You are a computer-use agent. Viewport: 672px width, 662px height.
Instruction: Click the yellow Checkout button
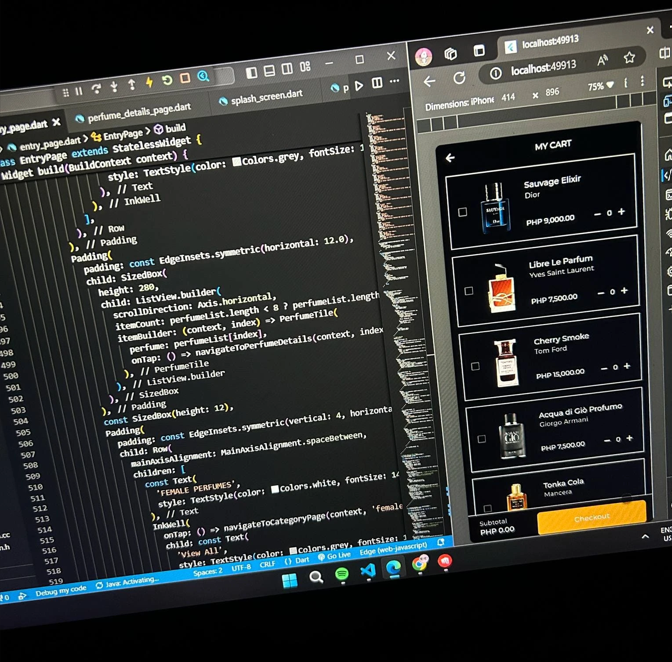click(592, 518)
